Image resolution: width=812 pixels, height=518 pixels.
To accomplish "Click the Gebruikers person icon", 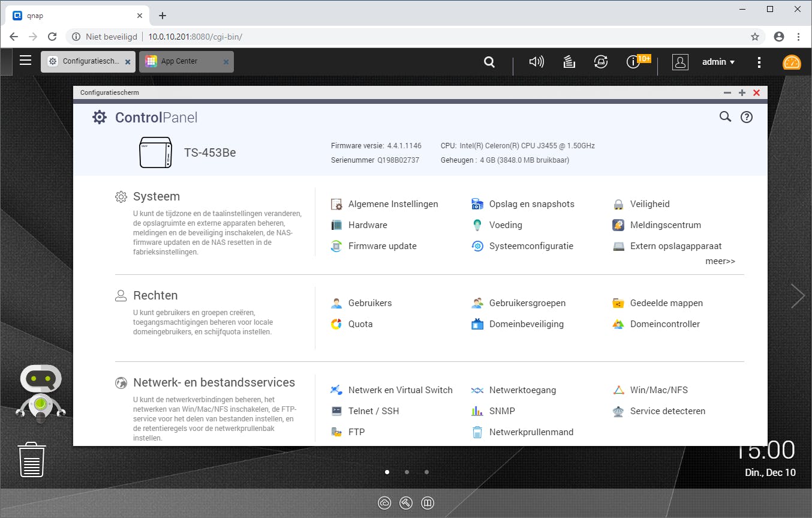I will 336,303.
